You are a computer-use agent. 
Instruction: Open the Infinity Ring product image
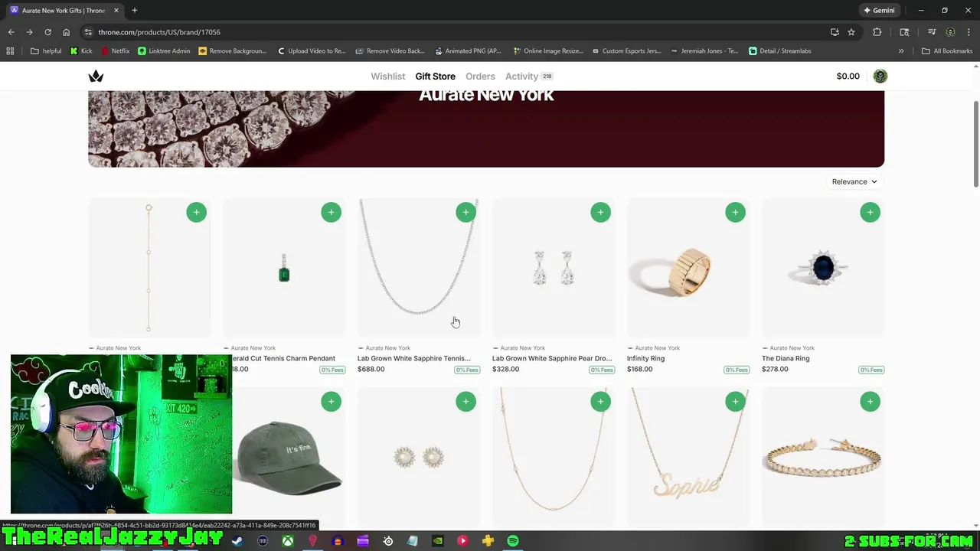coord(688,268)
